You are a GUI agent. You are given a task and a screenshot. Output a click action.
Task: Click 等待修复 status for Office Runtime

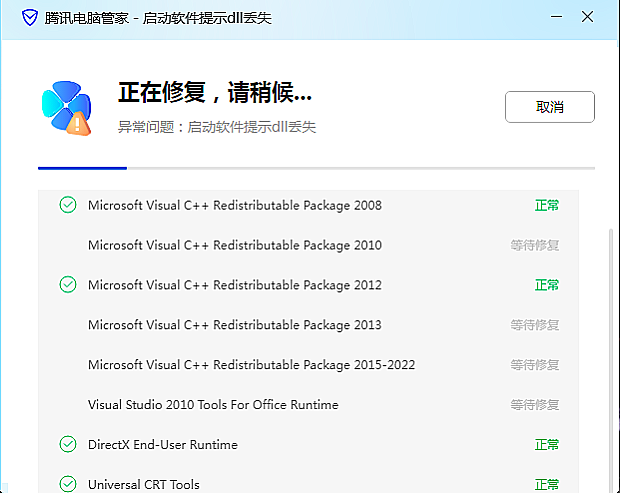pyautogui.click(x=535, y=405)
